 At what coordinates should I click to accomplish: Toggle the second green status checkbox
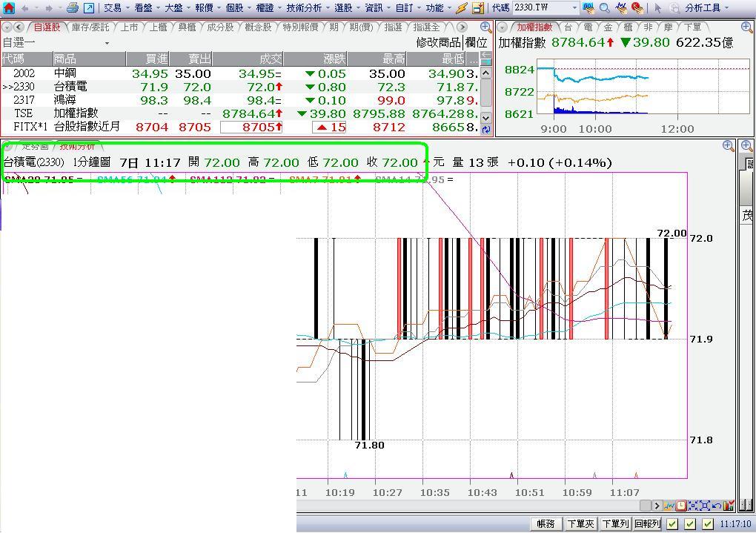(690, 524)
